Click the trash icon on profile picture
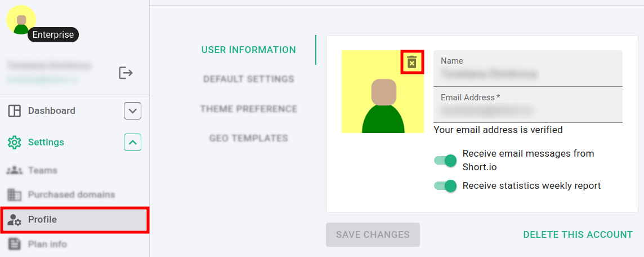 pos(412,62)
